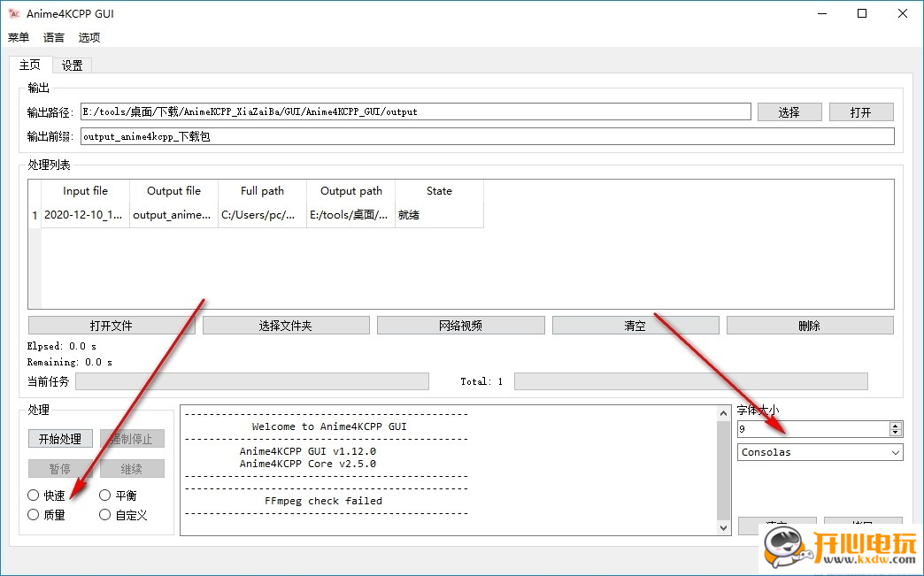The image size is (924, 576).
Task: Click the Input file column header
Action: [86, 191]
